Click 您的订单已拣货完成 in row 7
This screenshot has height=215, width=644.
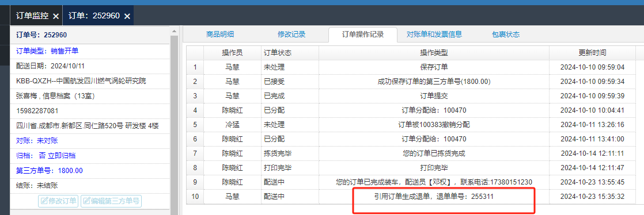pos(434,153)
